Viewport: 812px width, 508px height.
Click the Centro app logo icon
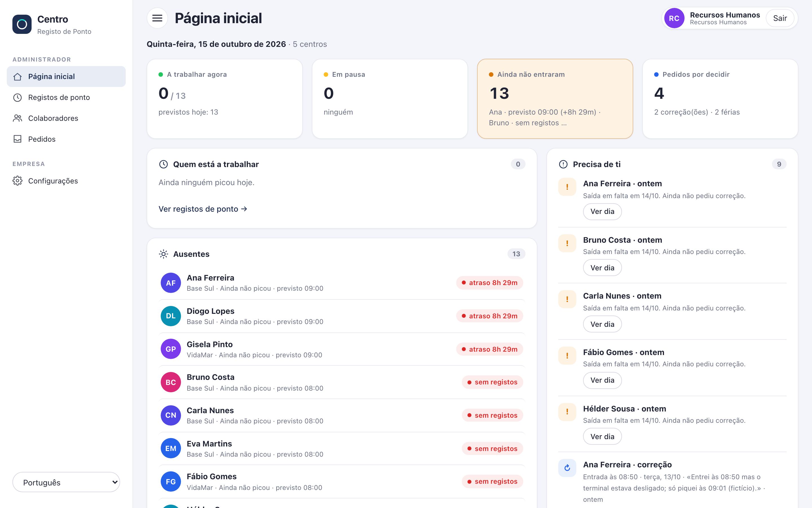coord(22,24)
